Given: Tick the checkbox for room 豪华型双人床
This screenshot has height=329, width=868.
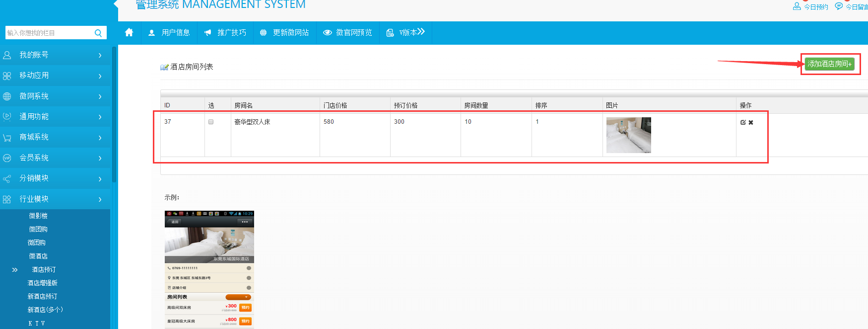Looking at the screenshot, I should (211, 122).
